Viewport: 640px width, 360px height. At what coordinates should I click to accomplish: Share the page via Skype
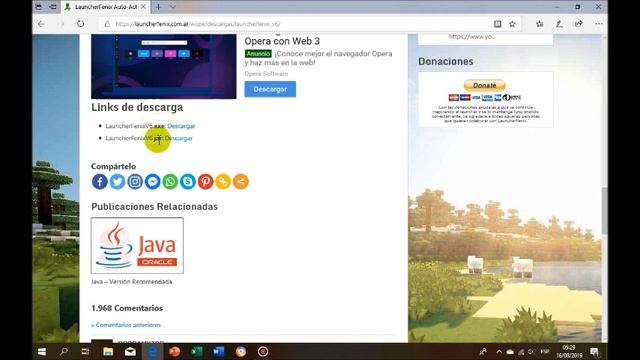(x=188, y=182)
